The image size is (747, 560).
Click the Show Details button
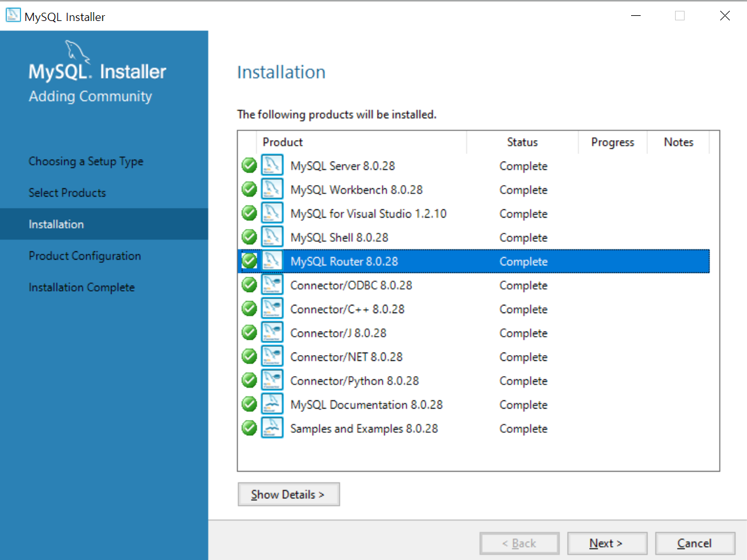pyautogui.click(x=288, y=494)
